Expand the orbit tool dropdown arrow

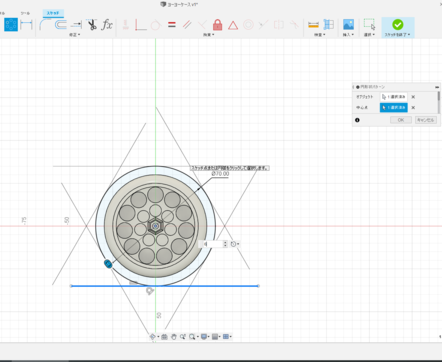click(x=158, y=337)
